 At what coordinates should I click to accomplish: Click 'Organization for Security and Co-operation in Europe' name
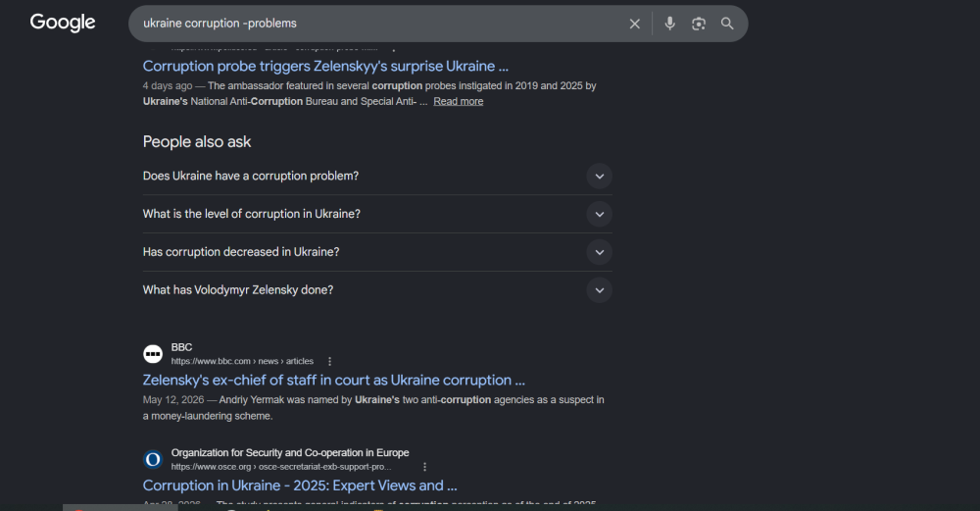pyautogui.click(x=290, y=453)
